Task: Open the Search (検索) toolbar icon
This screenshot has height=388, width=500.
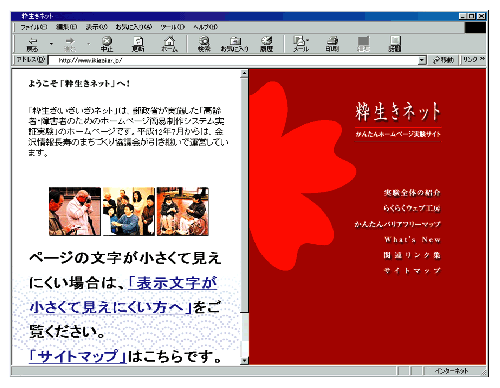Action: pyautogui.click(x=204, y=44)
